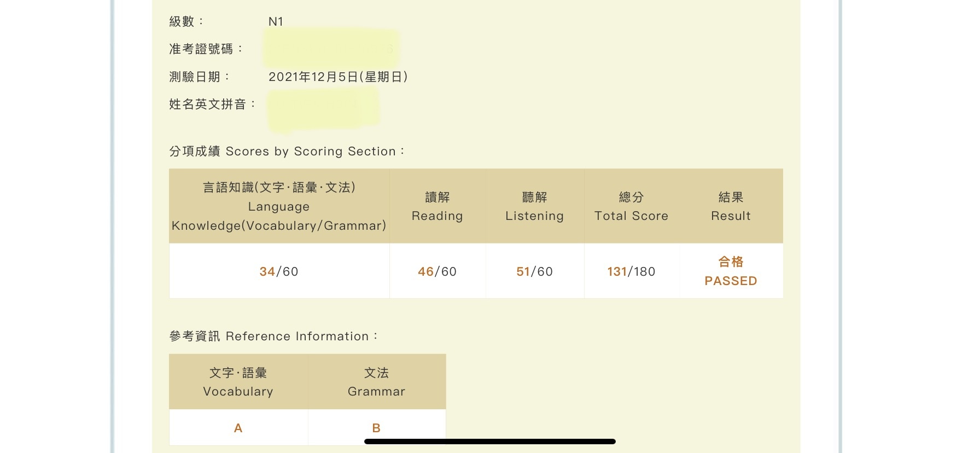The image size is (980, 453).
Task: Click the blurred English name field
Action: [x=323, y=111]
